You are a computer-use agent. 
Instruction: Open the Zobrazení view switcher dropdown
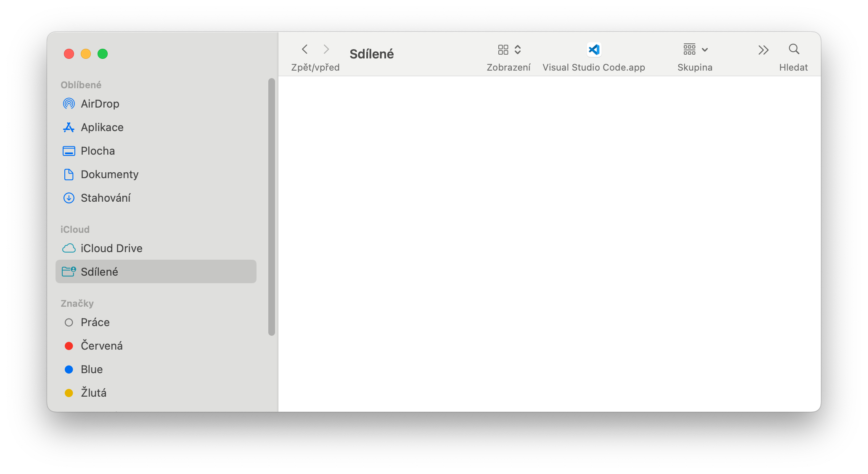(x=509, y=50)
